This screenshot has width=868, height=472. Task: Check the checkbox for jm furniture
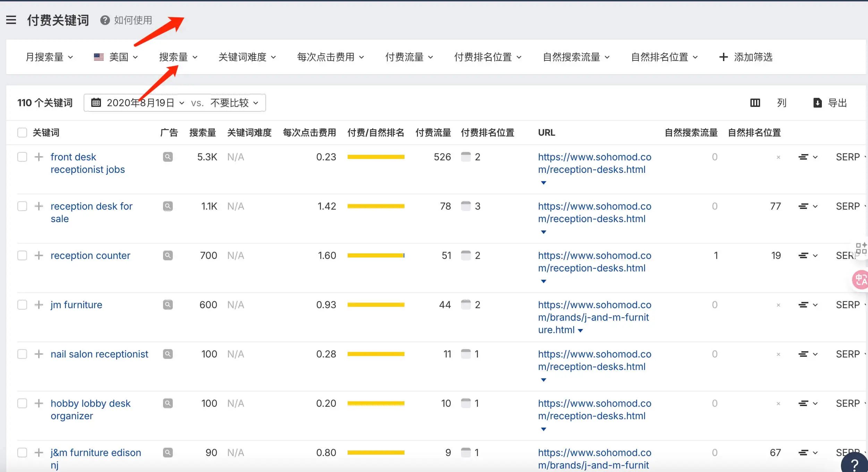click(x=22, y=304)
